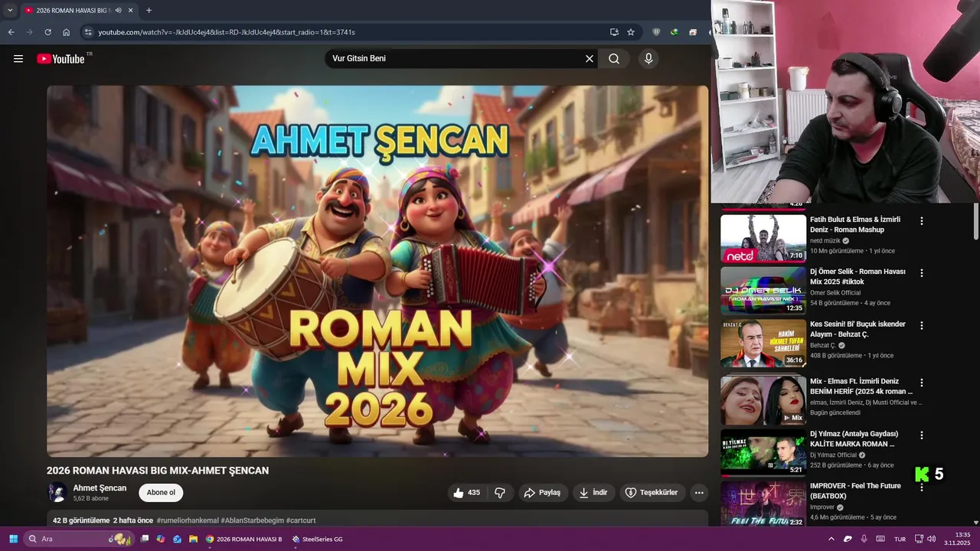Click the sidebar scrollbar thumb
Viewport: 980px width, 551px height.
(975, 222)
